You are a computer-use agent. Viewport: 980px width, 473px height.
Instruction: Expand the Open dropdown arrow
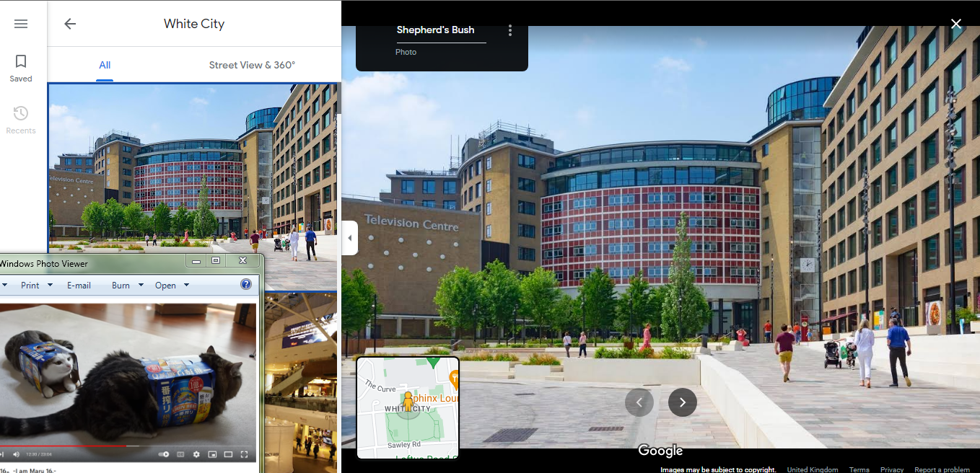pos(186,286)
